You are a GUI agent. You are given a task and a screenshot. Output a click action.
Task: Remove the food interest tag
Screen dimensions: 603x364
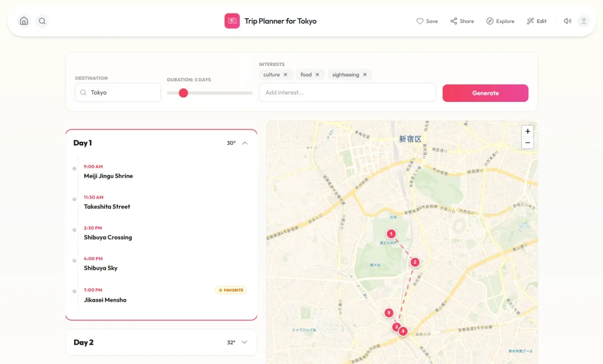(317, 75)
